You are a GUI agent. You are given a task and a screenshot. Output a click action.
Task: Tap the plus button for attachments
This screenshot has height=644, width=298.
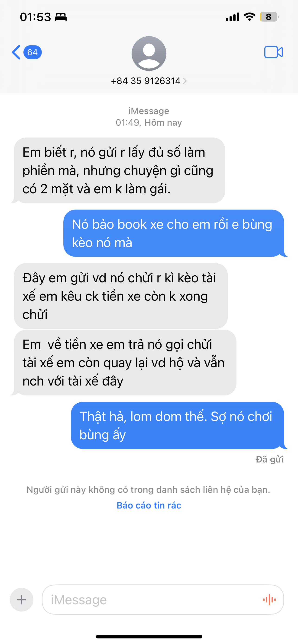(22, 599)
